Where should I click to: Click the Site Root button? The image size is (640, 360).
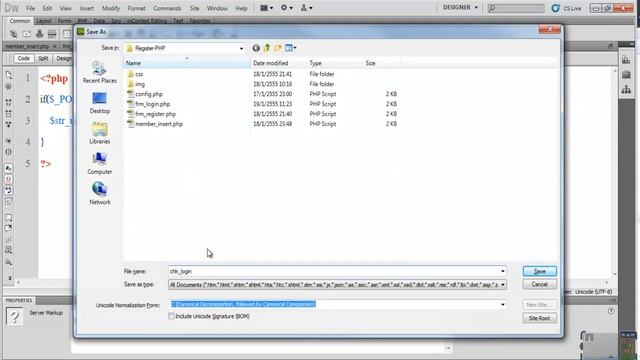(539, 318)
